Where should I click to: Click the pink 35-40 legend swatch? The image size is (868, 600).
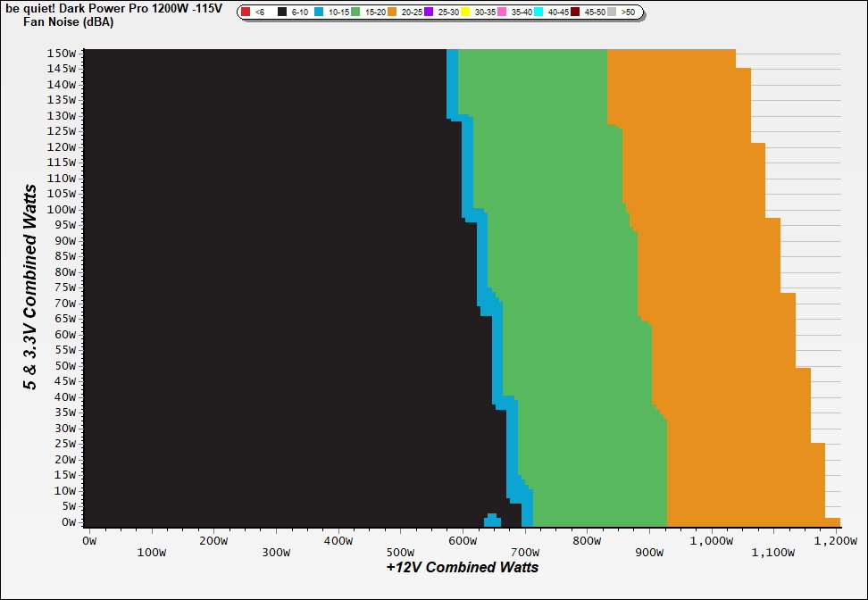[x=502, y=12]
